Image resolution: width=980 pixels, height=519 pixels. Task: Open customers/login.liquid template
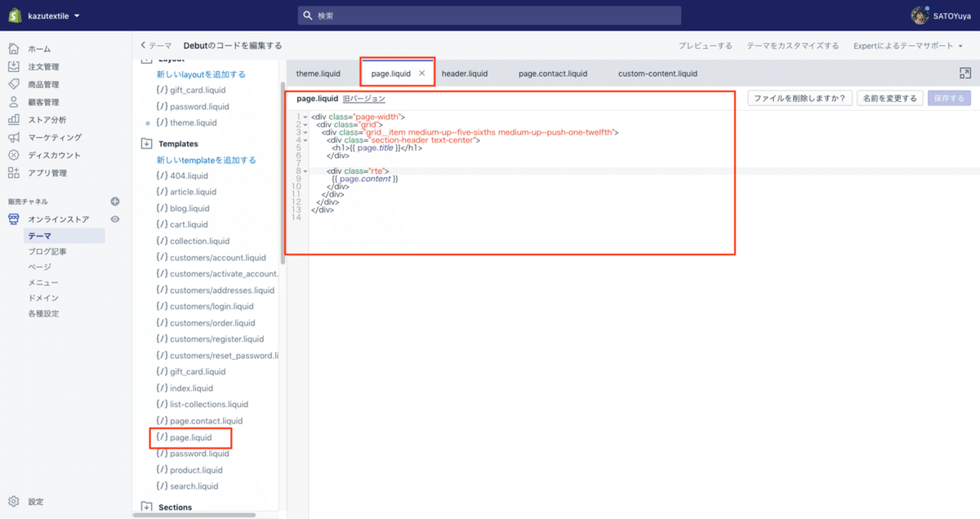pos(205,306)
